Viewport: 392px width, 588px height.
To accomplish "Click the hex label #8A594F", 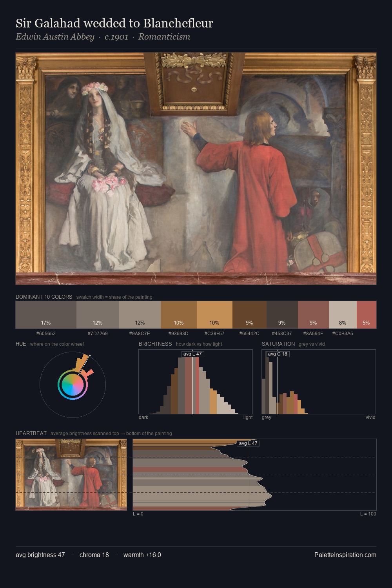I will [x=313, y=334].
